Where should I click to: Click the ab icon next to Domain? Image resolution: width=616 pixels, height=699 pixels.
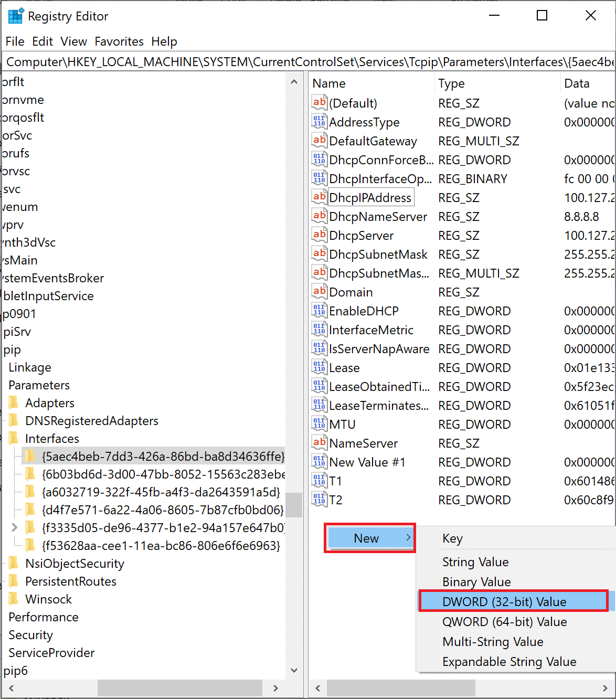pos(319,291)
